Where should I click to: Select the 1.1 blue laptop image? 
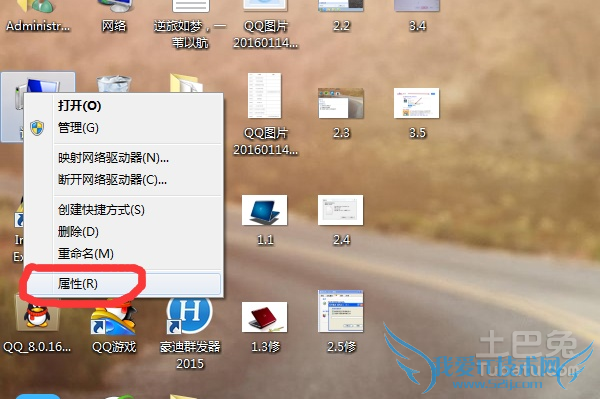pyautogui.click(x=264, y=210)
